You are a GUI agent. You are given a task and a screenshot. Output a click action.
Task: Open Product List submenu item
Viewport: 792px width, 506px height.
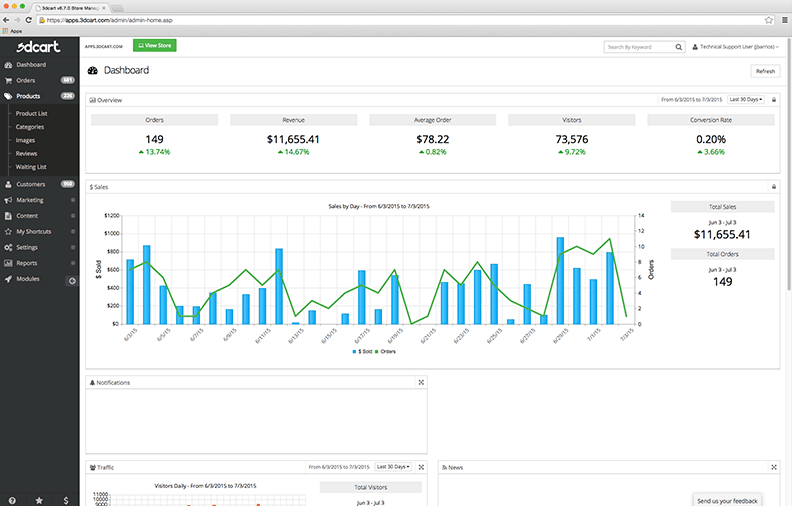[31, 114]
